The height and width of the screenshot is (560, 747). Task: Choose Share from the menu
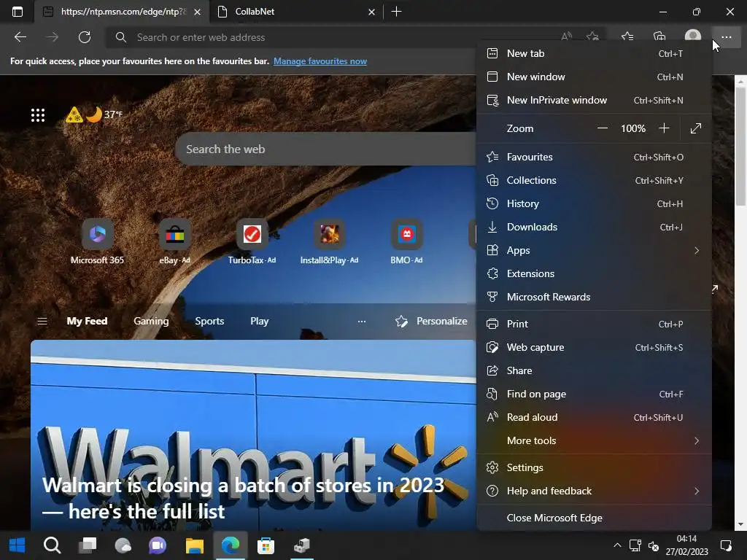[x=594, y=370]
